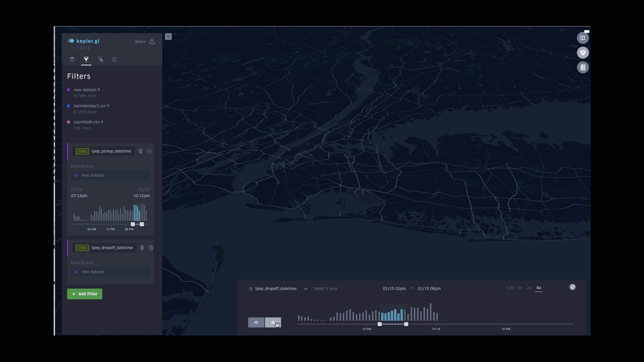Image resolution: width=644 pixels, height=362 pixels.
Task: Open Select Y Axis dropdown
Action: click(325, 289)
